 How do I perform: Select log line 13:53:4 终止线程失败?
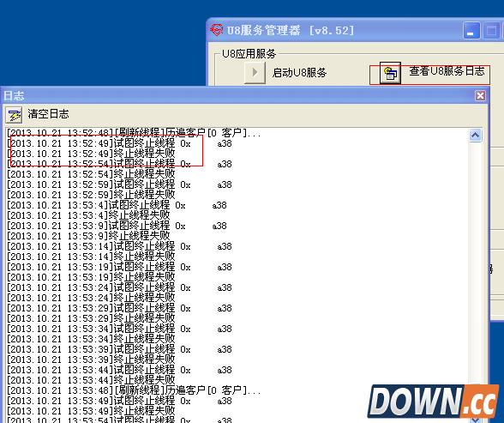(88, 215)
